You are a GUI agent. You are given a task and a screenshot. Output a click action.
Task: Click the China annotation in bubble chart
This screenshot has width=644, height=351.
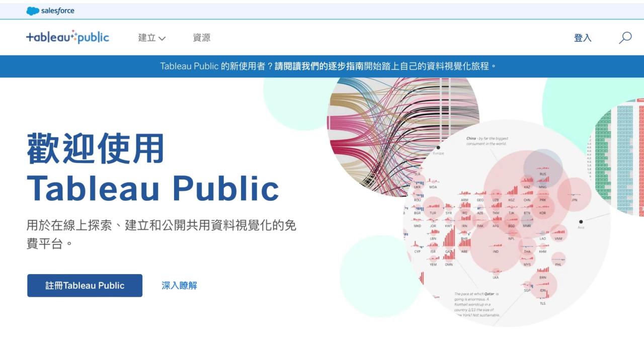(487, 141)
